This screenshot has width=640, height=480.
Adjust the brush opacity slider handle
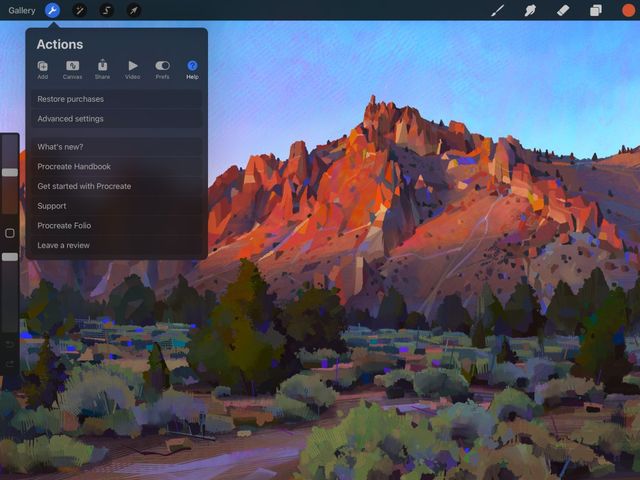pos(10,257)
